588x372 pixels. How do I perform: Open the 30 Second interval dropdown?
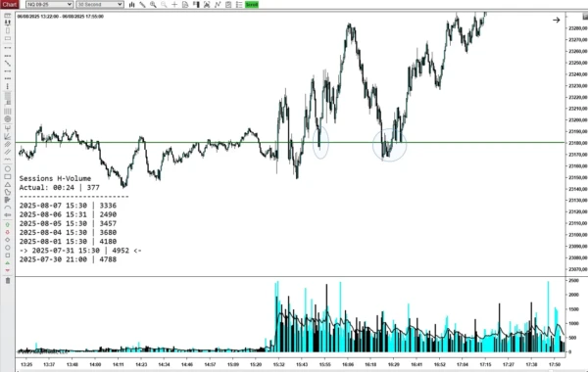(100, 5)
